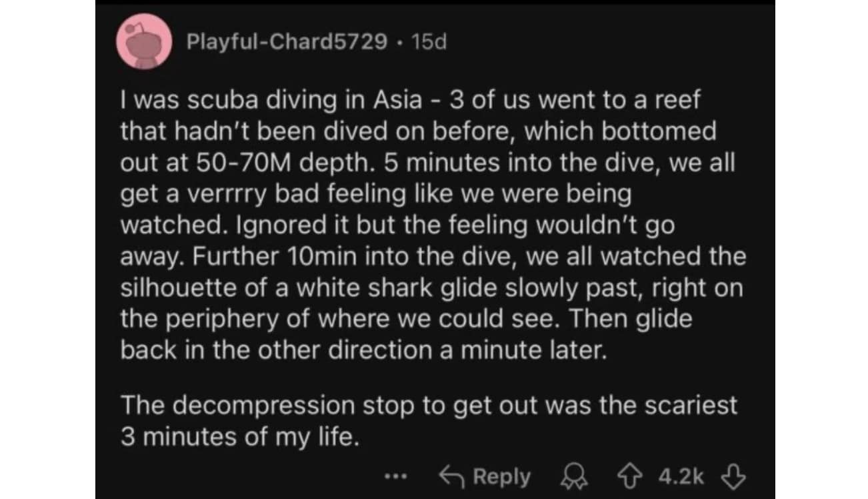The image size is (868, 499).
Task: Click the curved reply arrow icon
Action: (x=451, y=476)
